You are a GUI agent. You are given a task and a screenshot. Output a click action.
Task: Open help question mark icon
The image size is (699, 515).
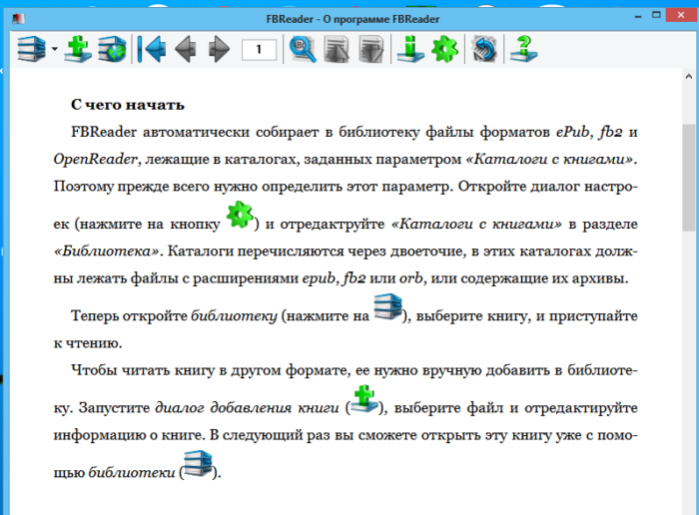(x=524, y=49)
